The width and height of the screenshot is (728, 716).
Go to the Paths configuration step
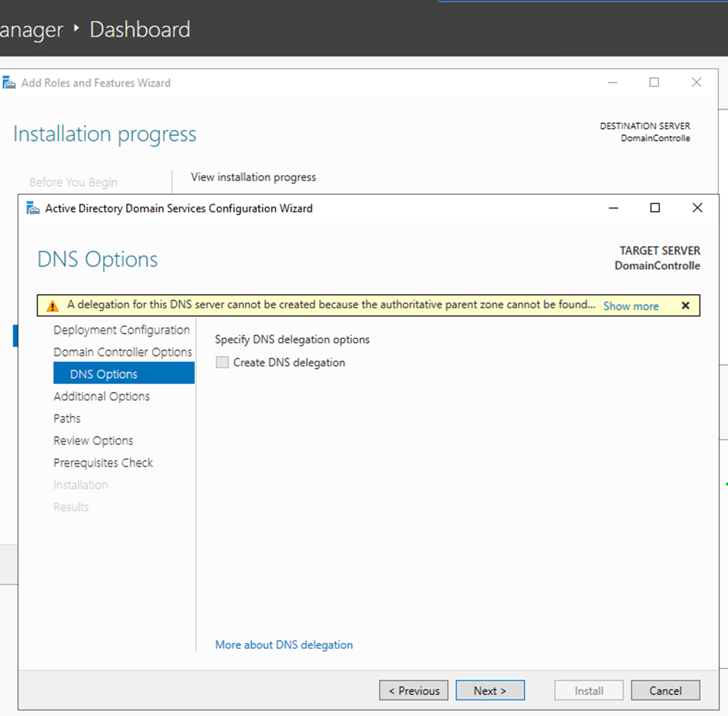click(66, 418)
